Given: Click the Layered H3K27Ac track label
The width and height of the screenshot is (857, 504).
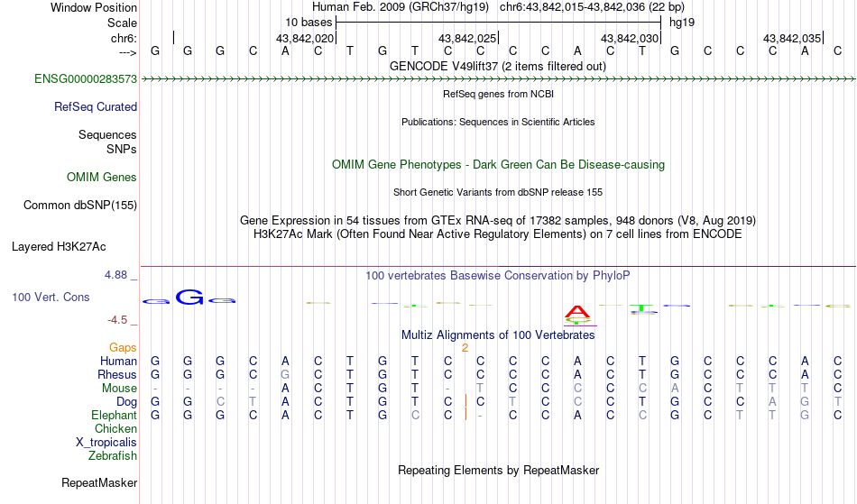Looking at the screenshot, I should pos(59,247).
